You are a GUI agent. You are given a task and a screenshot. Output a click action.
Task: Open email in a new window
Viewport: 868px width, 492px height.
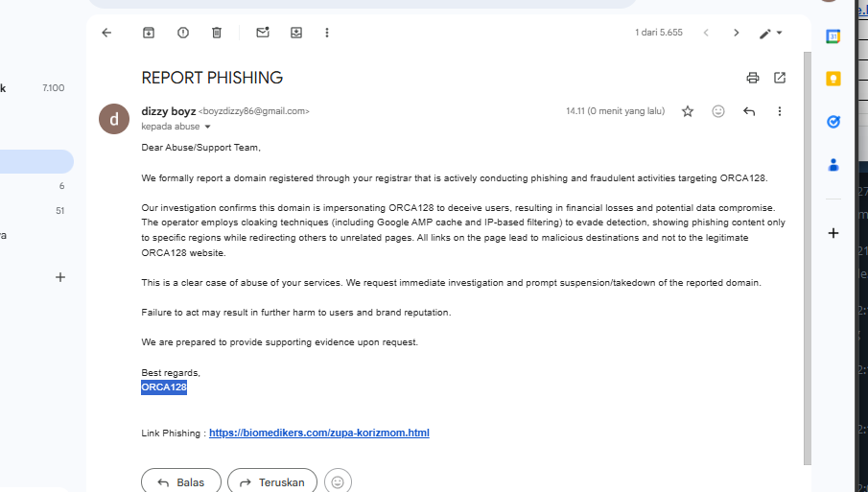[x=780, y=78]
